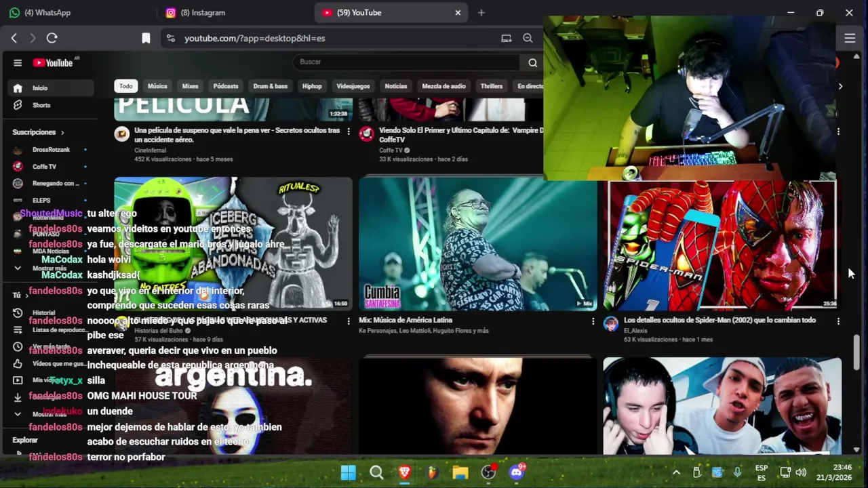Open options menu for película de suspenso video
This screenshot has height=488, width=868.
pyautogui.click(x=349, y=131)
